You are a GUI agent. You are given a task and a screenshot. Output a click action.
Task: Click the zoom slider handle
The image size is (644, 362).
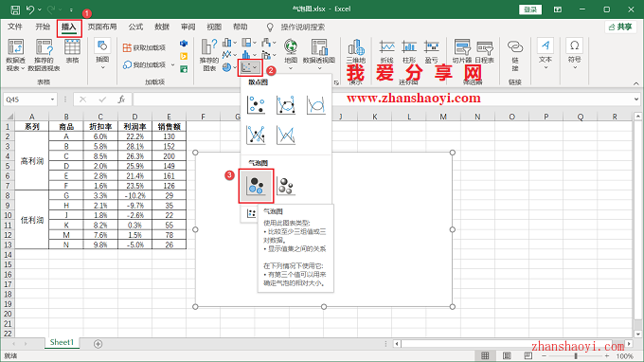click(x=576, y=355)
